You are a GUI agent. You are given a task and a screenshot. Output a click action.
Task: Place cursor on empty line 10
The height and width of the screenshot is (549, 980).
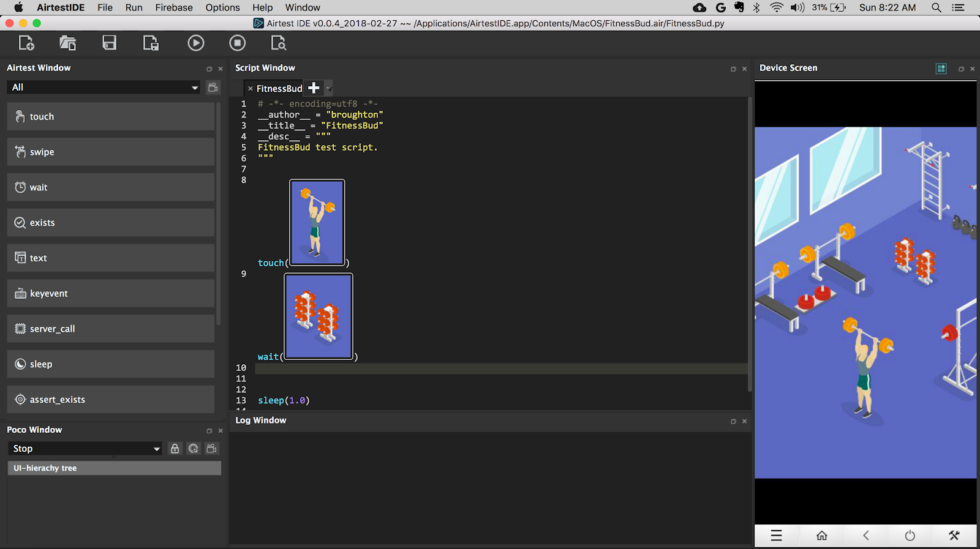[501, 368]
